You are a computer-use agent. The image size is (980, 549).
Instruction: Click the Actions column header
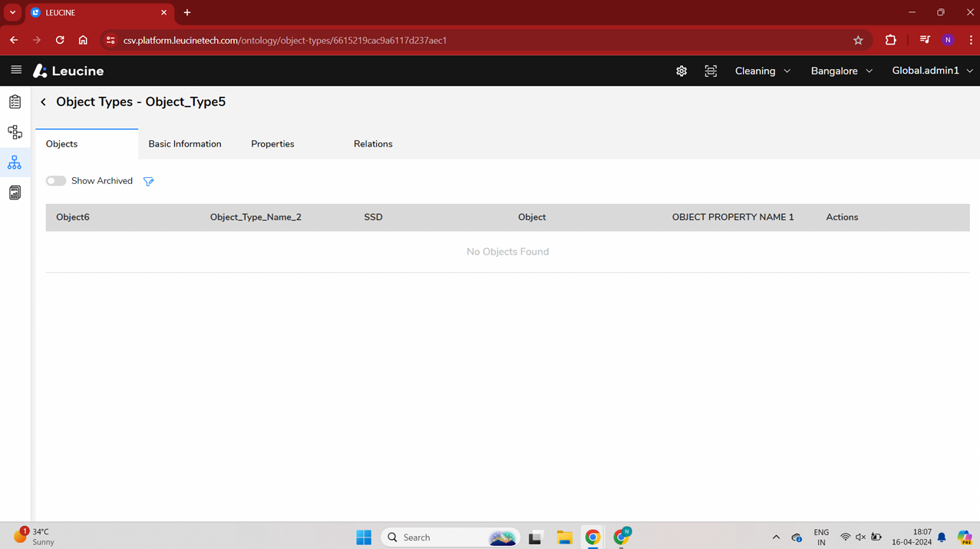pos(842,217)
